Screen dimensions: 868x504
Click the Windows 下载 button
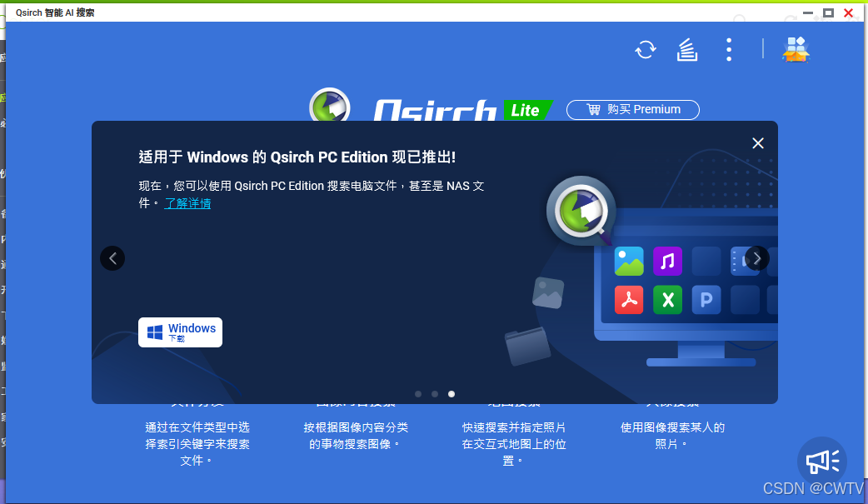[x=180, y=332]
